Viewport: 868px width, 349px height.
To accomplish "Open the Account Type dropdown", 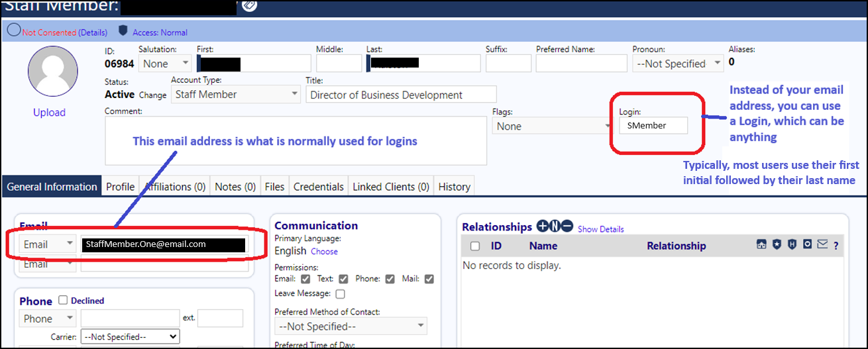I will click(236, 94).
